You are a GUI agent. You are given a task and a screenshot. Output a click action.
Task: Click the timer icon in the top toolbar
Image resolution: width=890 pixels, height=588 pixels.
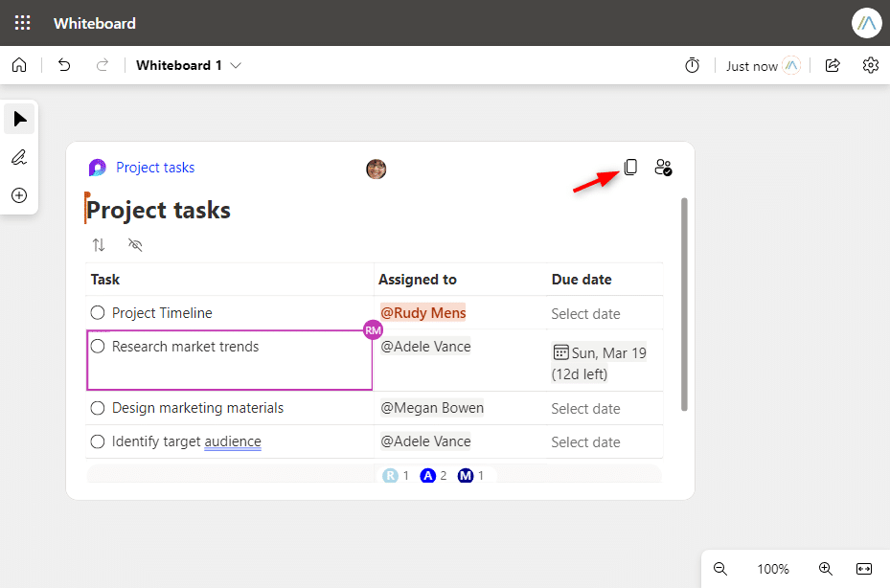coord(692,65)
